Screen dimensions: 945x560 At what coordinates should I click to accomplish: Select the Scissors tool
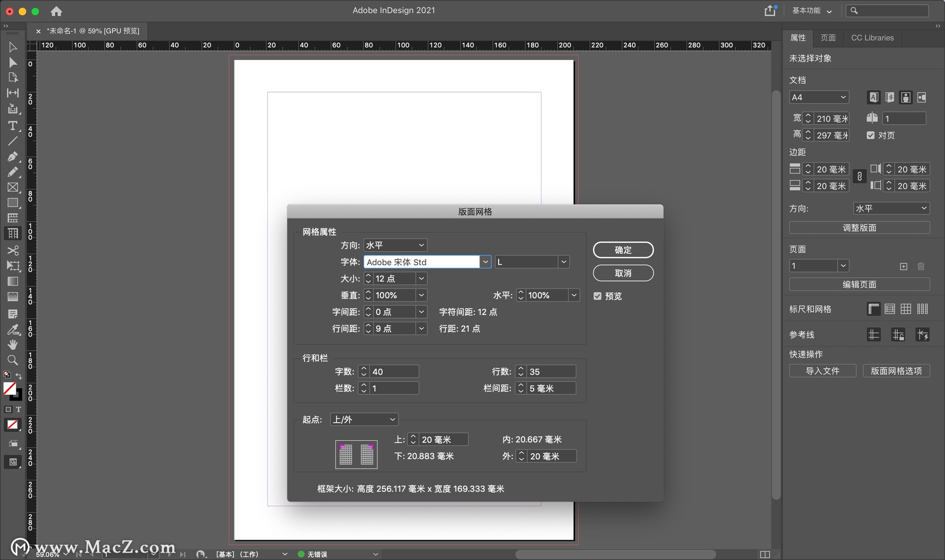click(13, 250)
